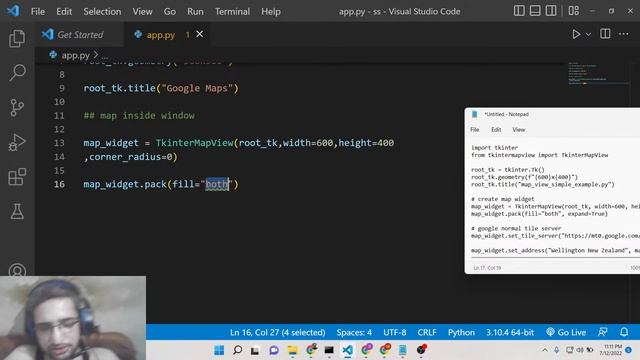This screenshot has height=360, width=640.
Task: Open Source Control view
Action: coord(17,108)
